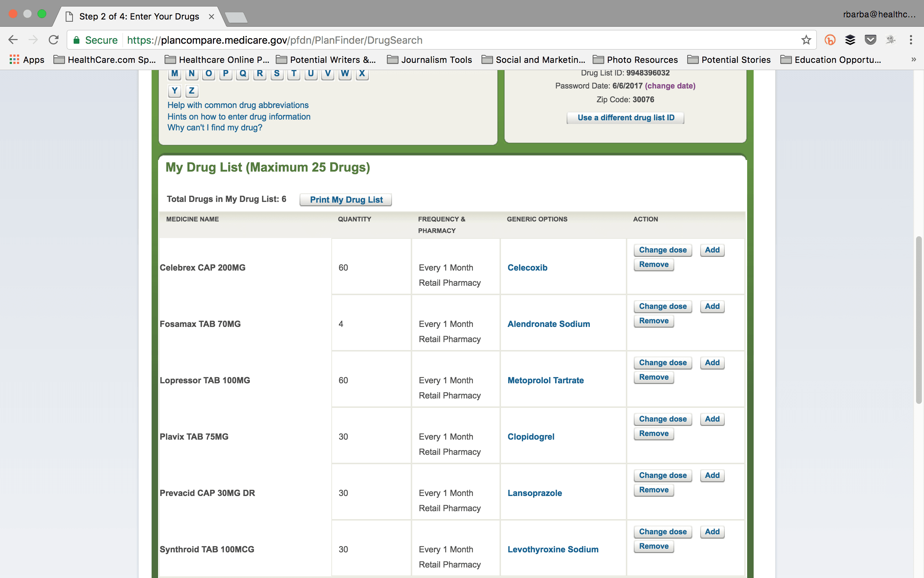Browse drugs starting with letter Z
Image resolution: width=924 pixels, height=578 pixels.
pyautogui.click(x=192, y=91)
